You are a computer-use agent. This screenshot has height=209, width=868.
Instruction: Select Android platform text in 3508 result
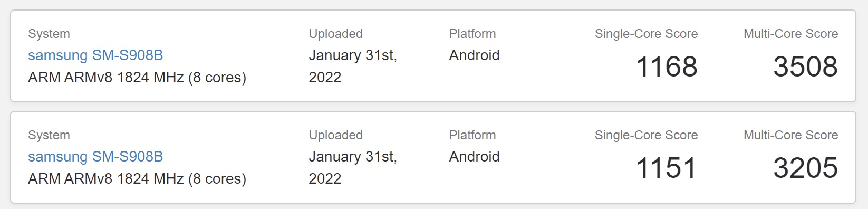click(474, 55)
